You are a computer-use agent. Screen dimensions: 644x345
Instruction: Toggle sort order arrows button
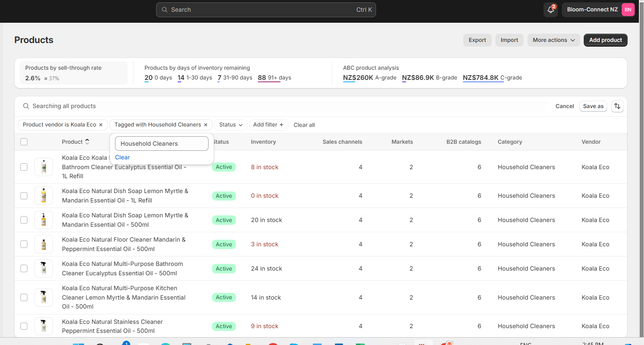pos(617,106)
